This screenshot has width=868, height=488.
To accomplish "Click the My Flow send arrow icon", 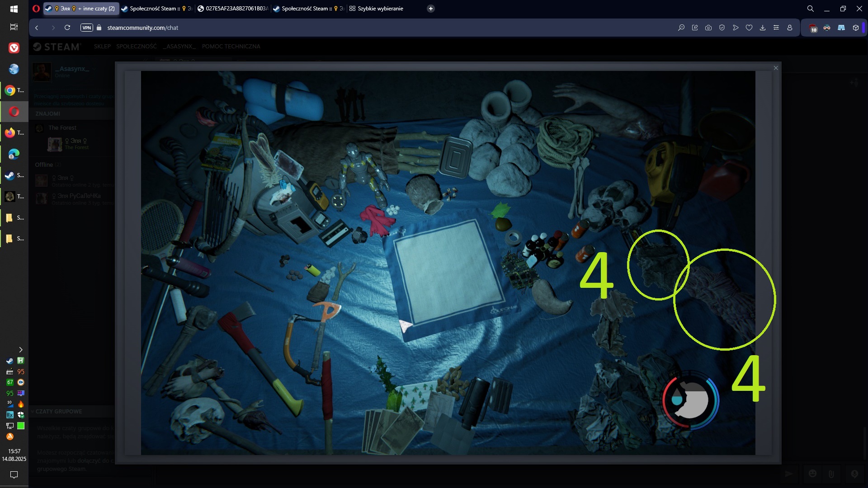I will (736, 28).
